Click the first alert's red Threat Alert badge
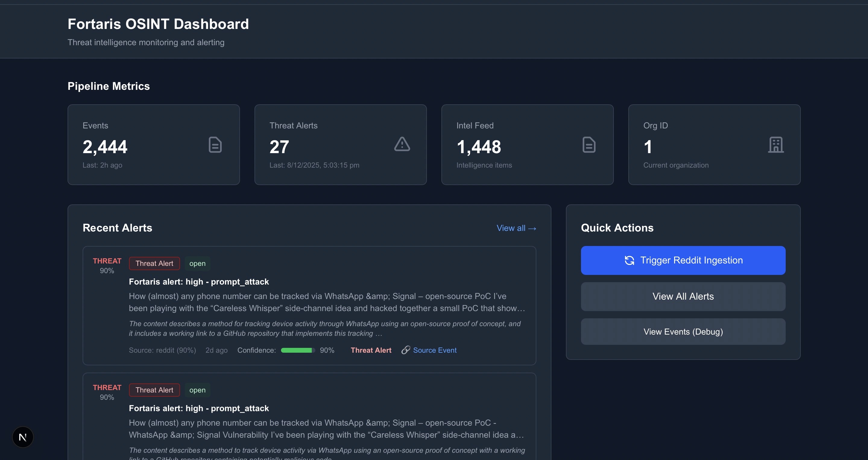The image size is (868, 460). pos(154,263)
